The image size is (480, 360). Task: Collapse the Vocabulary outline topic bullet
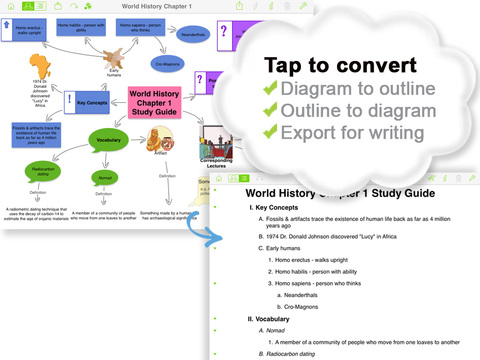pos(215,319)
